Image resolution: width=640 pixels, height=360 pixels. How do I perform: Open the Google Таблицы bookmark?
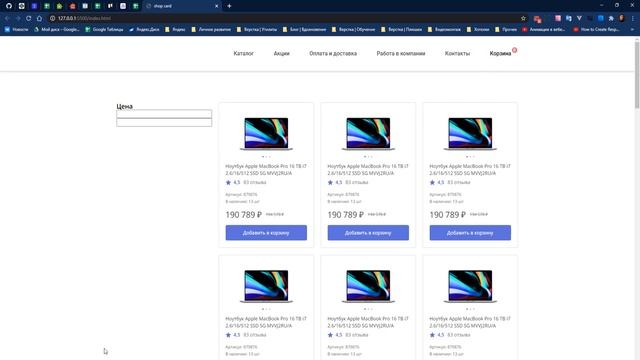point(104,29)
